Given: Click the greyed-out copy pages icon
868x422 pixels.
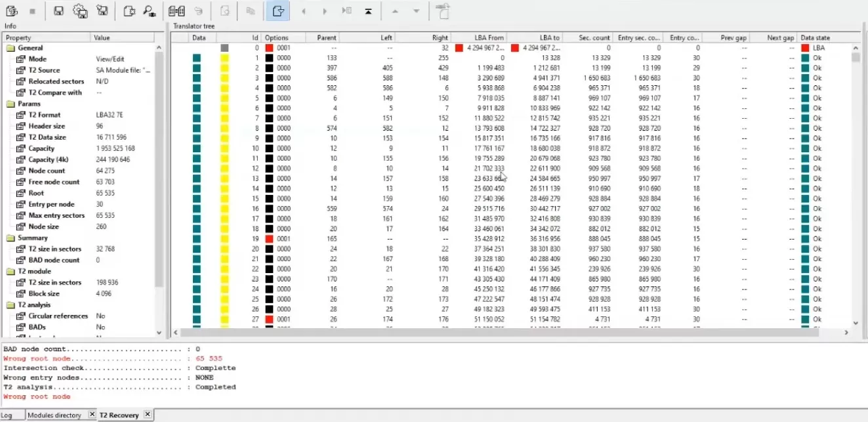Looking at the screenshot, I should [251, 11].
